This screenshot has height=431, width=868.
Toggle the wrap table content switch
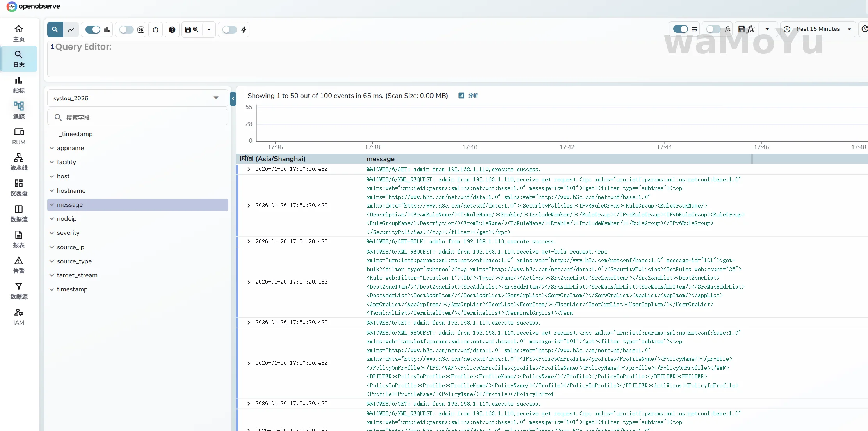point(681,29)
